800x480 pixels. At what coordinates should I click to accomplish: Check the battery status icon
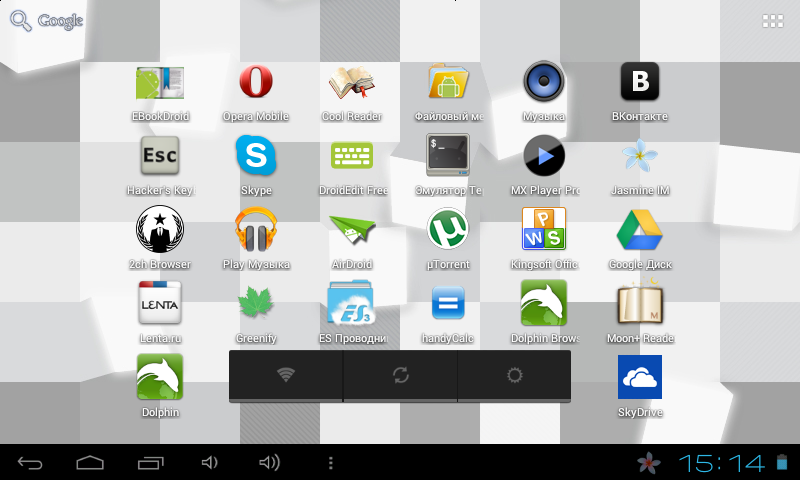click(x=782, y=462)
